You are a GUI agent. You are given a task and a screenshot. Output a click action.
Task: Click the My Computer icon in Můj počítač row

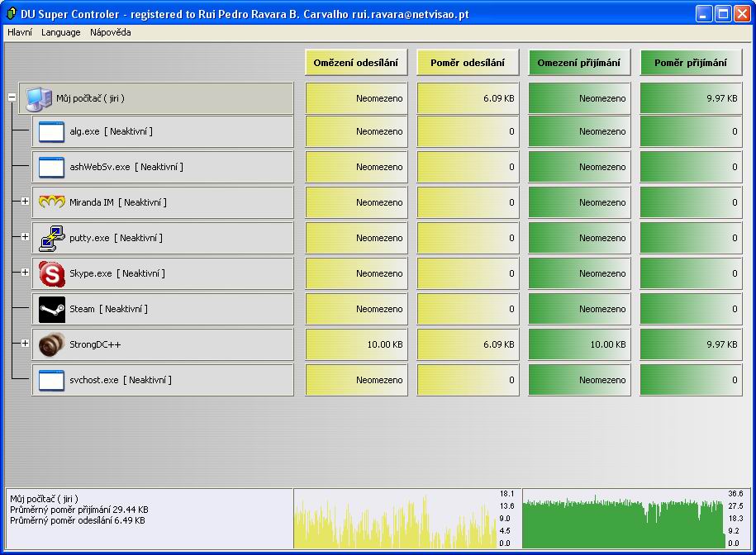(x=39, y=98)
